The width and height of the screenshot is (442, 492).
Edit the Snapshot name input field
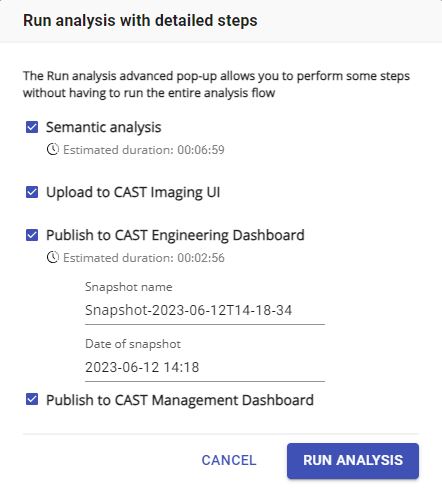point(205,310)
